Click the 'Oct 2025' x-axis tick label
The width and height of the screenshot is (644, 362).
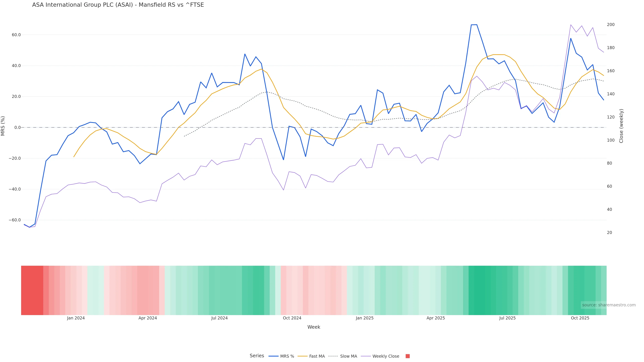tap(580, 318)
